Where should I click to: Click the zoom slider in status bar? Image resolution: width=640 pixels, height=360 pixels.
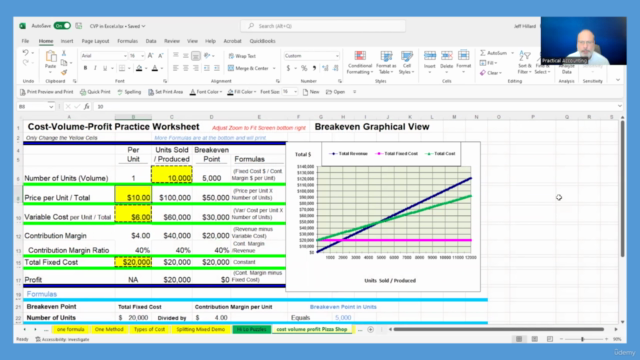point(582,339)
